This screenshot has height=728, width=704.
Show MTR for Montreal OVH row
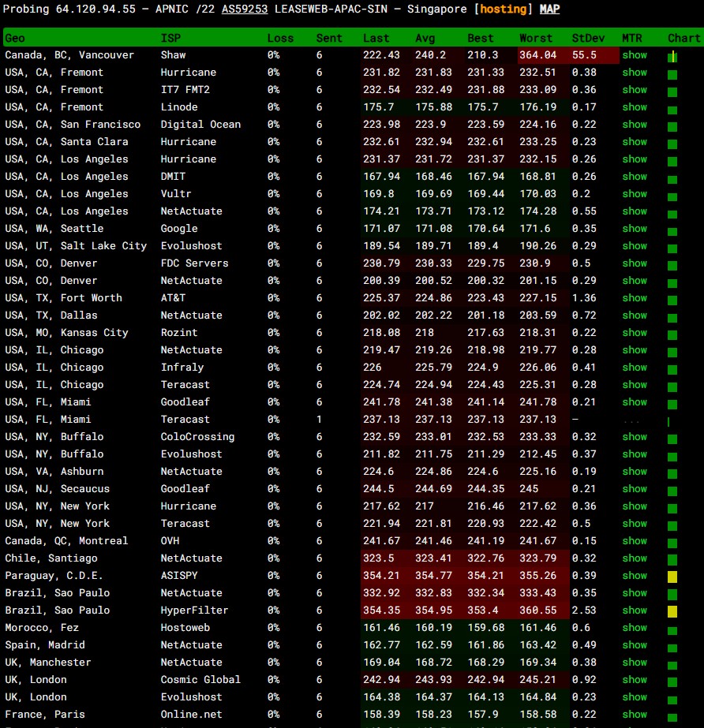click(x=635, y=541)
